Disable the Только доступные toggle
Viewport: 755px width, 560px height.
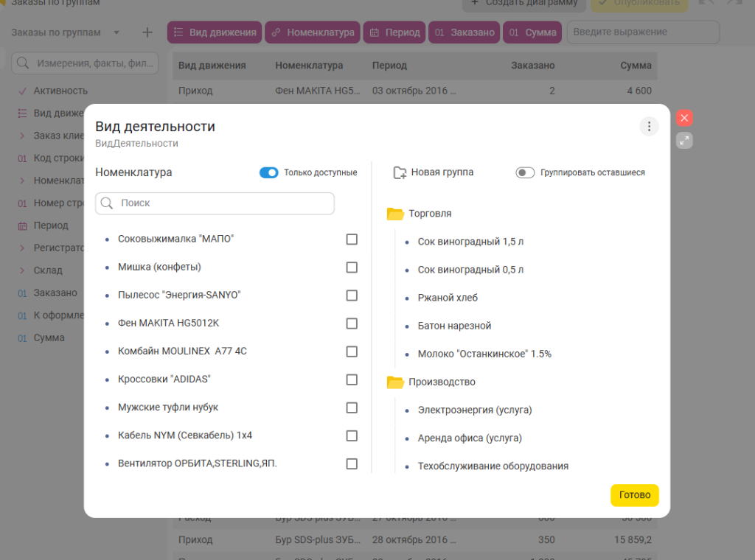coord(268,172)
